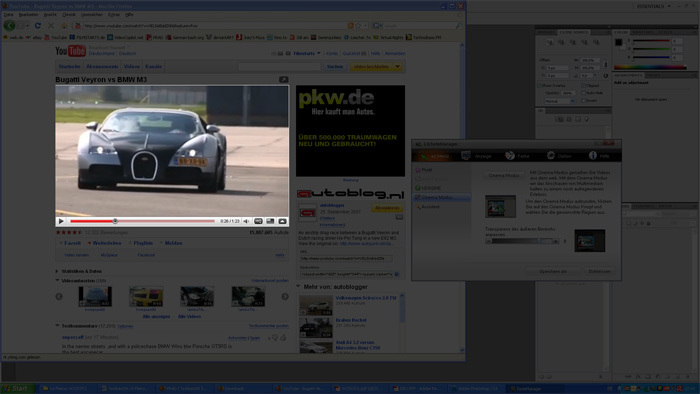The width and height of the screenshot is (700, 394).
Task: Open Option tab in LG forteManager
Action: [559, 156]
